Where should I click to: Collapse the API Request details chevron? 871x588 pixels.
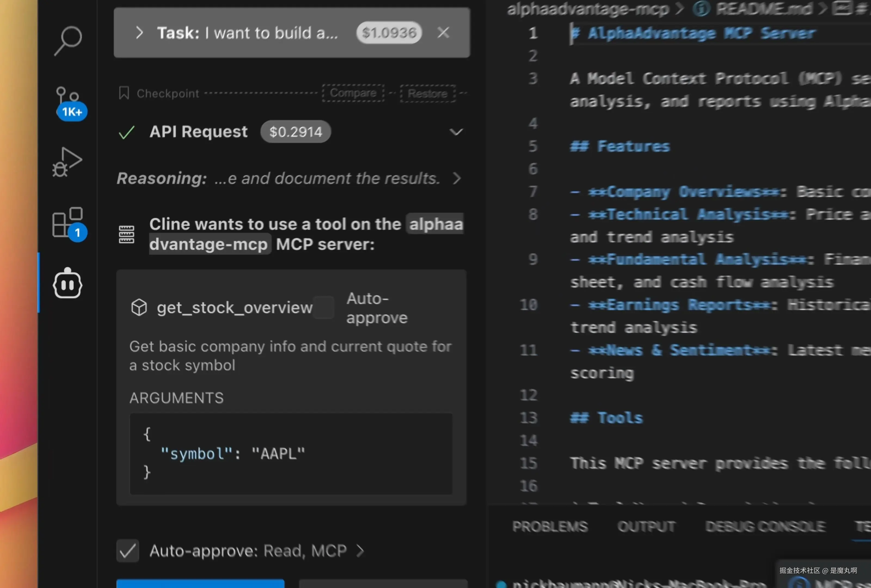pyautogui.click(x=456, y=132)
